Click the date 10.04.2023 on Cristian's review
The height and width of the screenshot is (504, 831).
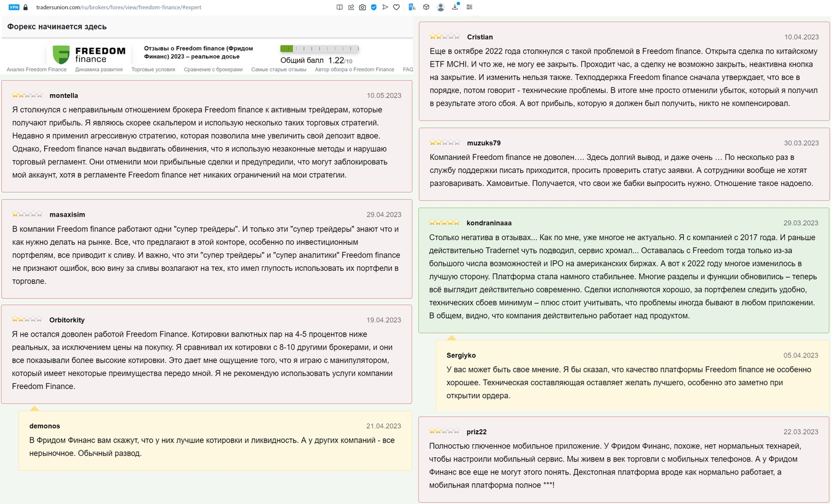801,37
